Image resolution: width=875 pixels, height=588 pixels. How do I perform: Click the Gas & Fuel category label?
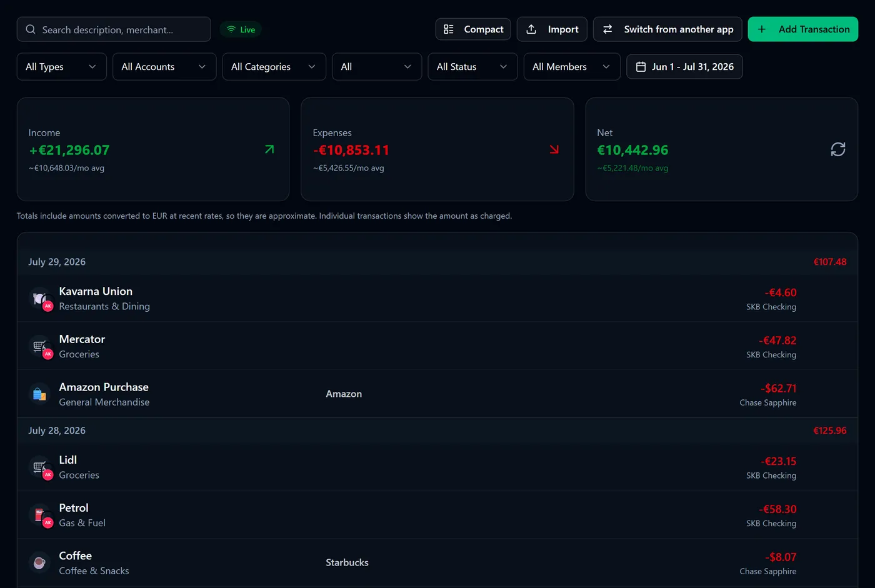pyautogui.click(x=82, y=523)
